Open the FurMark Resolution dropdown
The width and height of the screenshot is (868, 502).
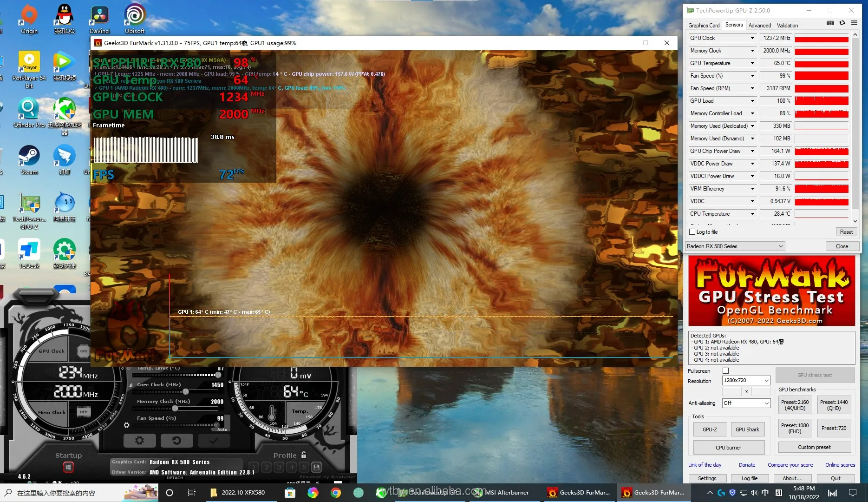tap(746, 380)
